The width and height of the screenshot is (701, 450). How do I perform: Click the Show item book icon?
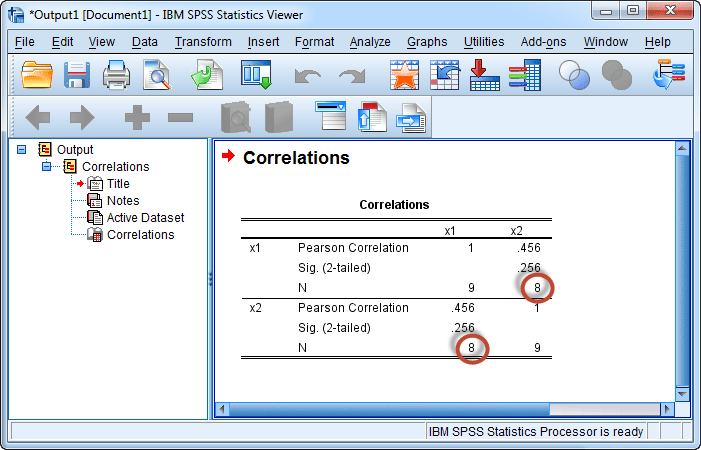[x=236, y=117]
